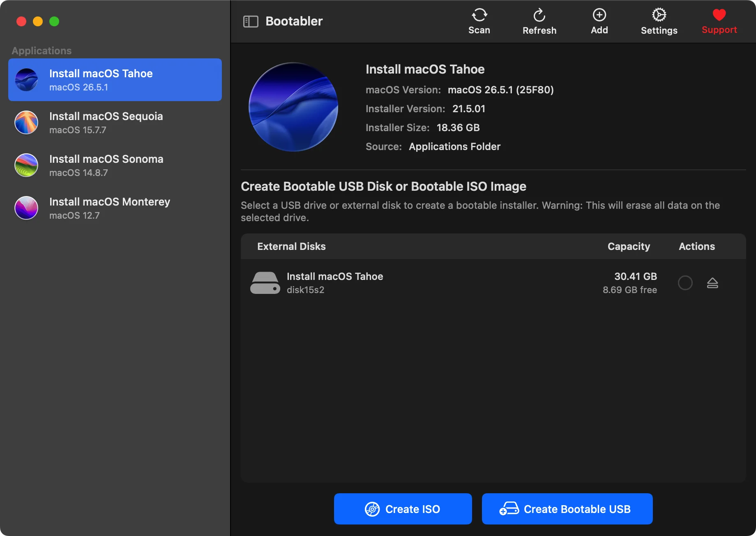The image size is (756, 536).
Task: Select Install macOS Sonoma in sidebar
Action: click(115, 165)
